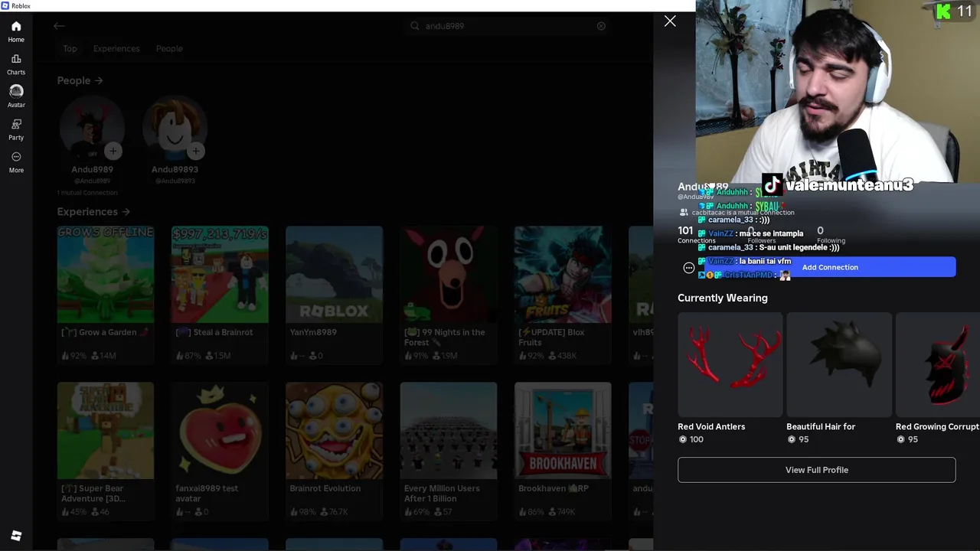Open 99 Nights in the Forest thumbnail
This screenshot has width=980, height=551.
(449, 274)
